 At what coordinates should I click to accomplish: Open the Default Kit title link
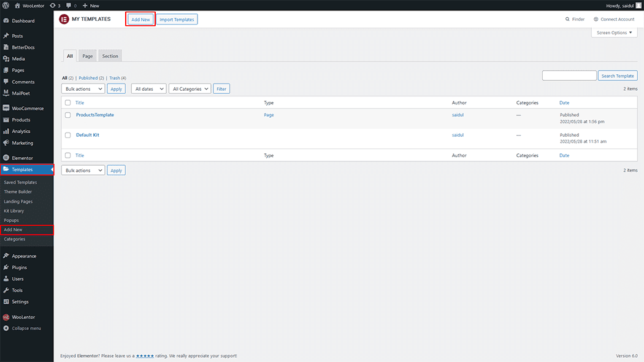coord(88,135)
